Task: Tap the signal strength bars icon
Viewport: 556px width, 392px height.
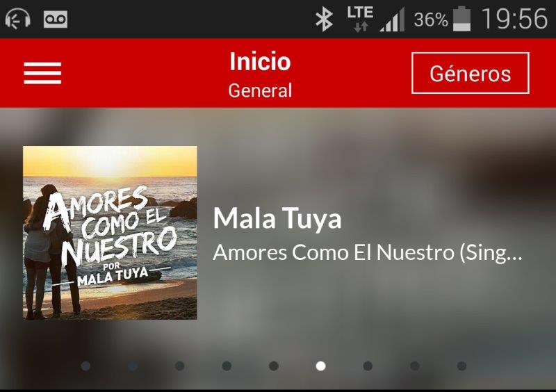Action: coord(392,19)
